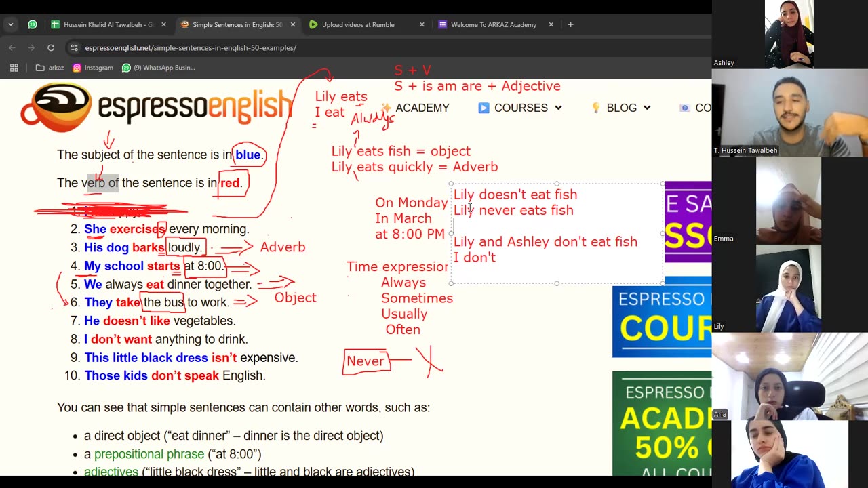Select Emma's video thumbnail
This screenshot has width=868, height=488.
(789, 201)
